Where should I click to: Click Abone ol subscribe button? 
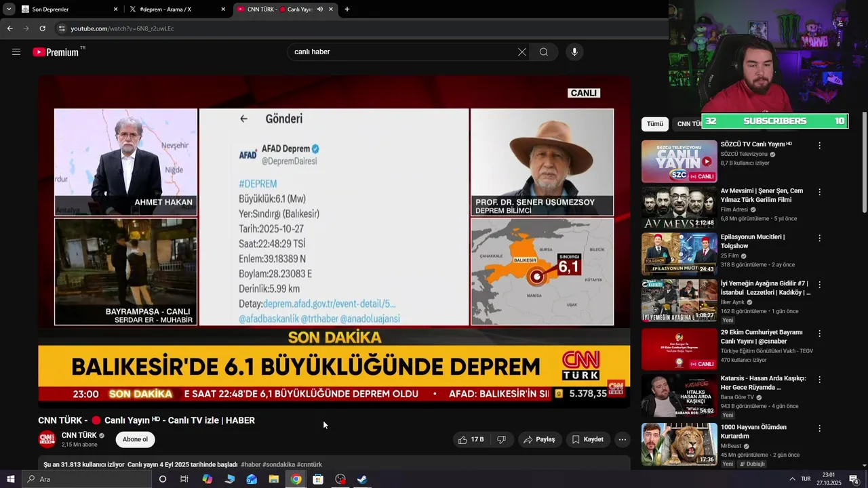point(135,439)
